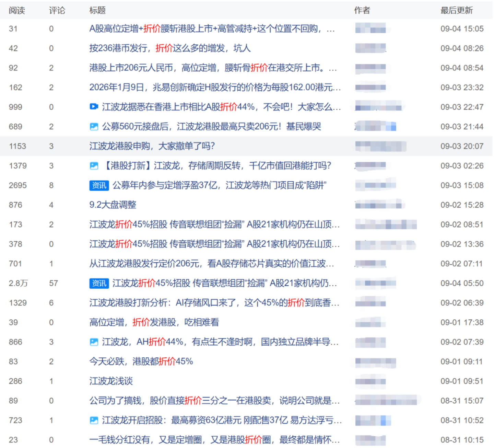Open 江波龙折价45%招股 news with 57 comments

[x=225, y=283]
